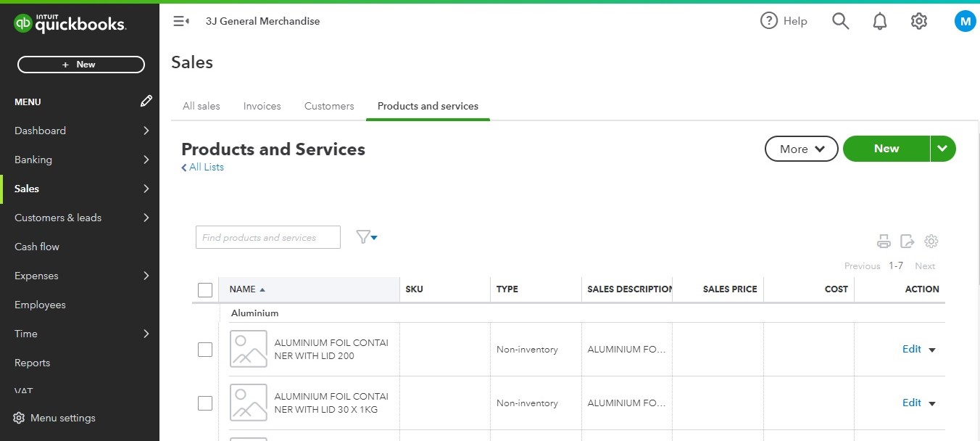This screenshot has width=980, height=441.
Task: Print the products list
Action: click(x=884, y=242)
